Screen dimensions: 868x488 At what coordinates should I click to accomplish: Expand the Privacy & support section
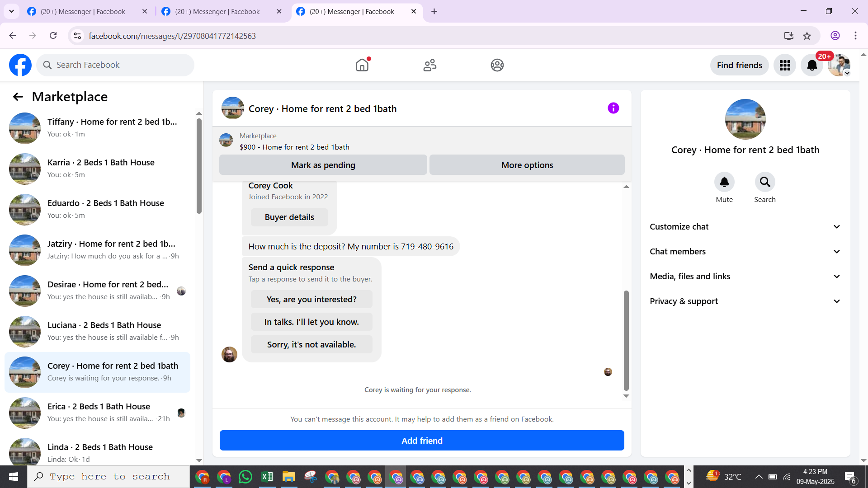[745, 301]
